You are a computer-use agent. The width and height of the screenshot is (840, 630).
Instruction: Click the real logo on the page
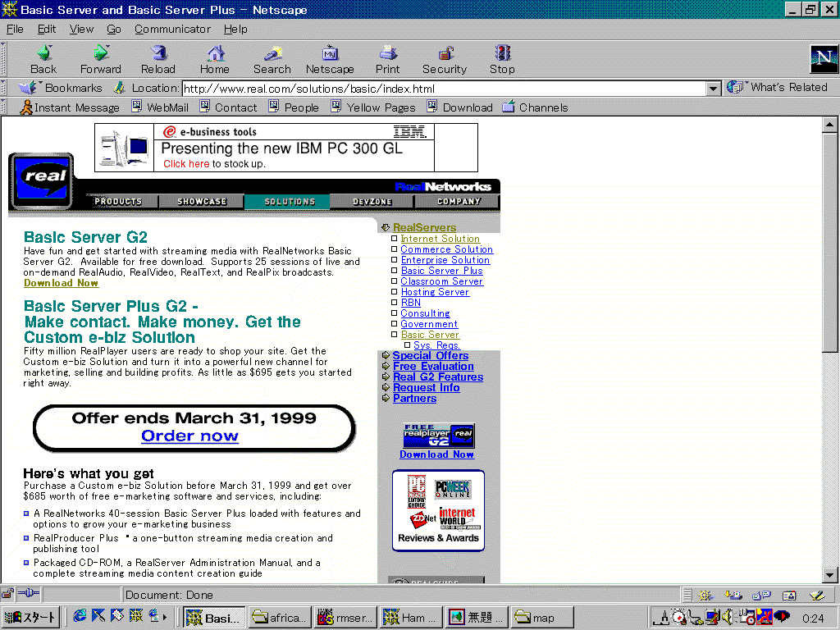coord(41,181)
